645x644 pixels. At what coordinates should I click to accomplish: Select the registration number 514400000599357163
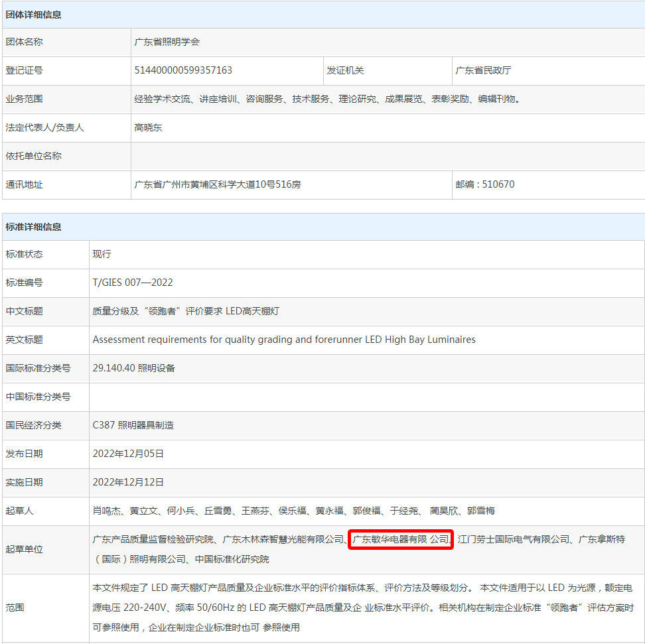(x=183, y=70)
